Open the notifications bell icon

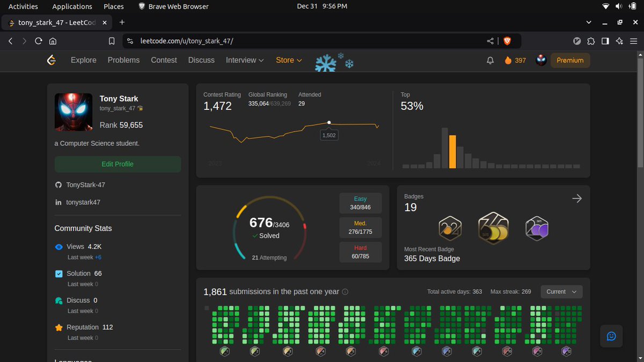(x=490, y=61)
